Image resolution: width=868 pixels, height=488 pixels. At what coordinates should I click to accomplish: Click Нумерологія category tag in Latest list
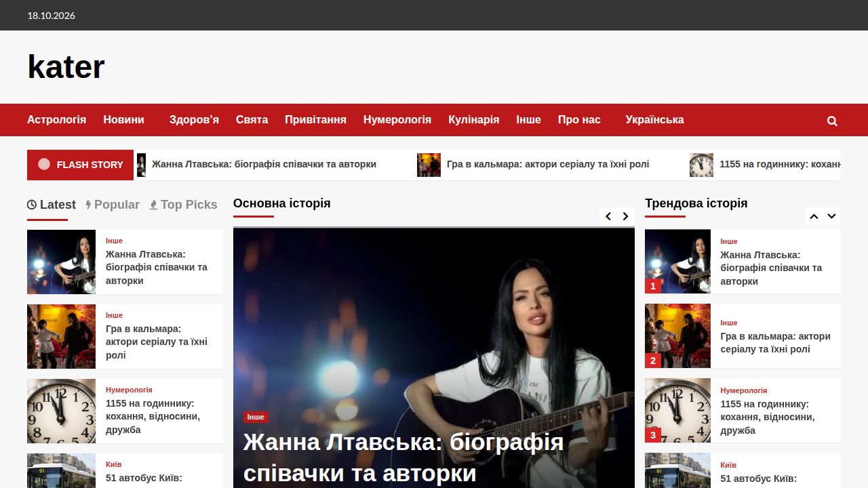(x=129, y=390)
